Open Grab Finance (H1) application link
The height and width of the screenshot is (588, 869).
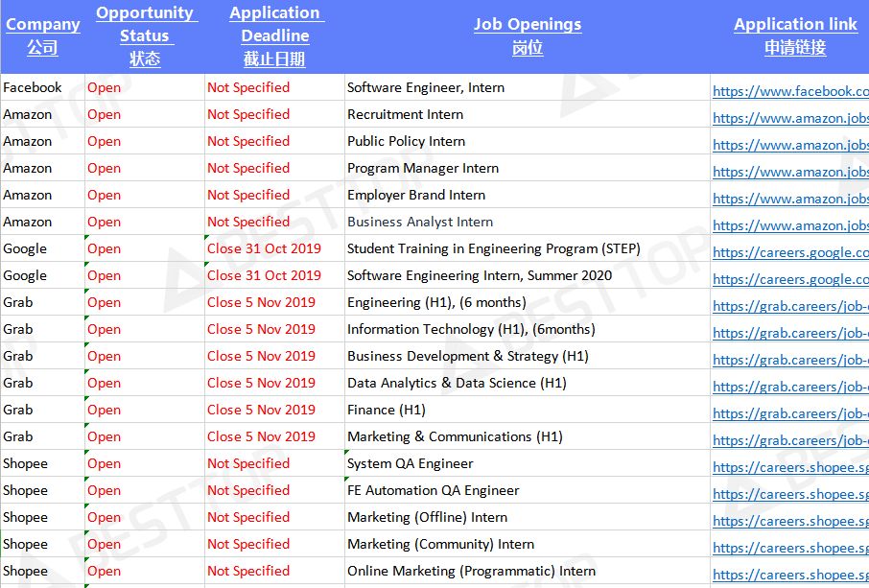pos(790,413)
